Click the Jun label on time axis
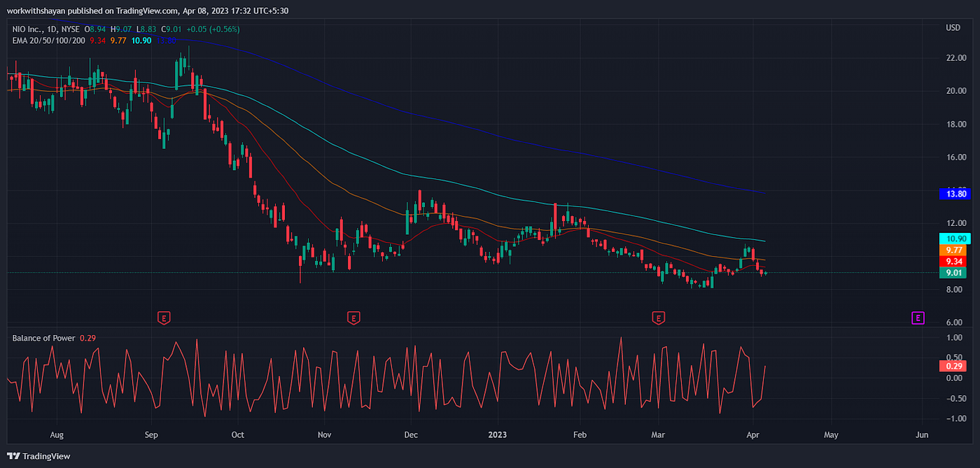This screenshot has width=980, height=468. click(922, 435)
